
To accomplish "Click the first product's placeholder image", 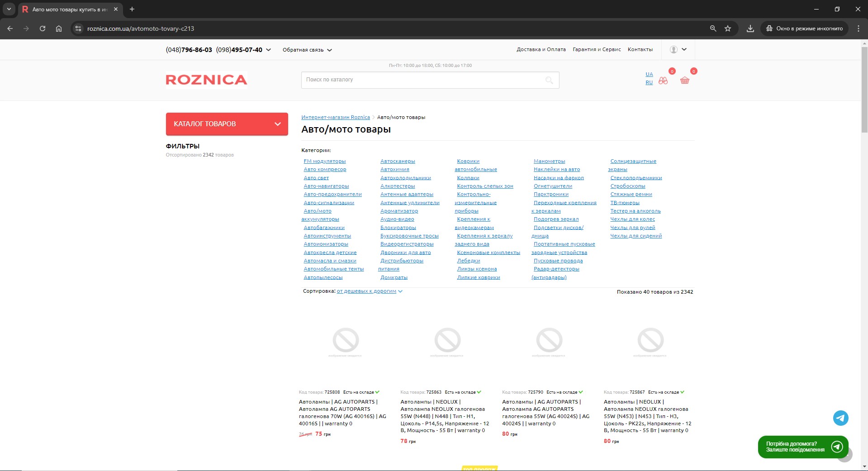I will 346,341.
